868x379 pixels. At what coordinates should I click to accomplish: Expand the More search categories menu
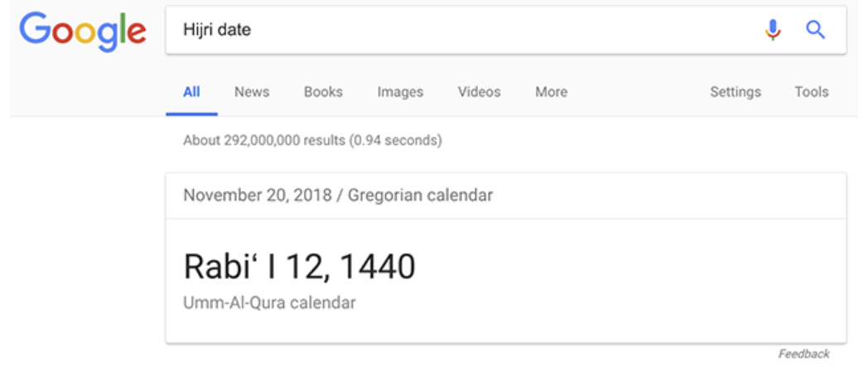(552, 92)
